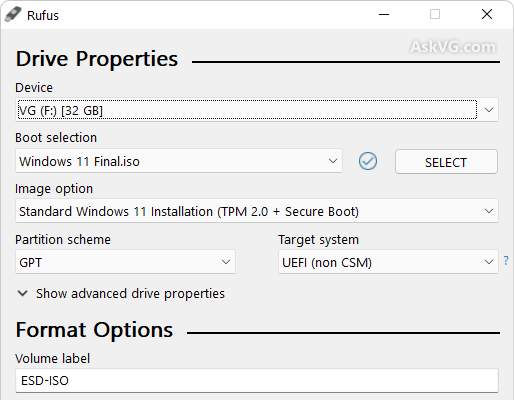Click the maximize window icon

[435, 14]
